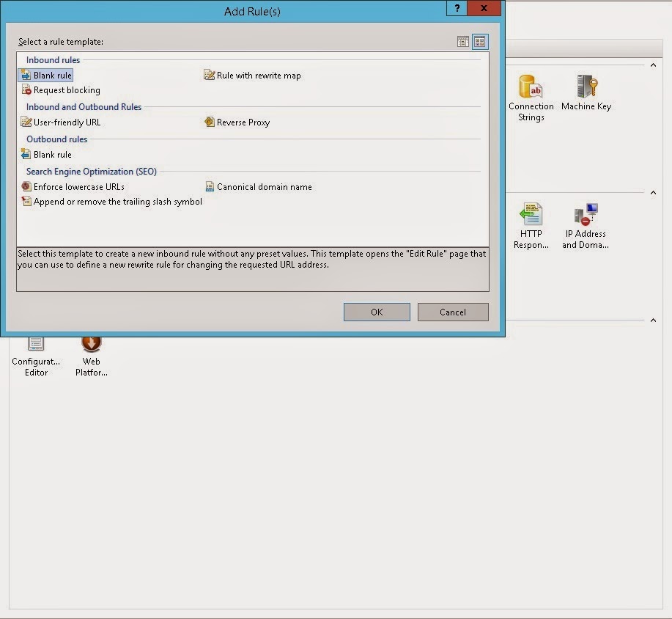Choose the outbound Blank rule template
The image size is (672, 619).
pos(46,155)
